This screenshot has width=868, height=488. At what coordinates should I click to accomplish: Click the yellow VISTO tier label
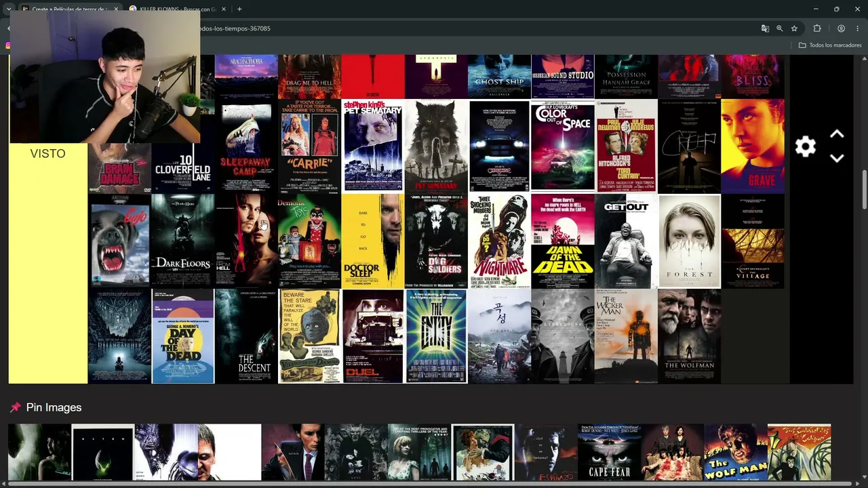48,263
